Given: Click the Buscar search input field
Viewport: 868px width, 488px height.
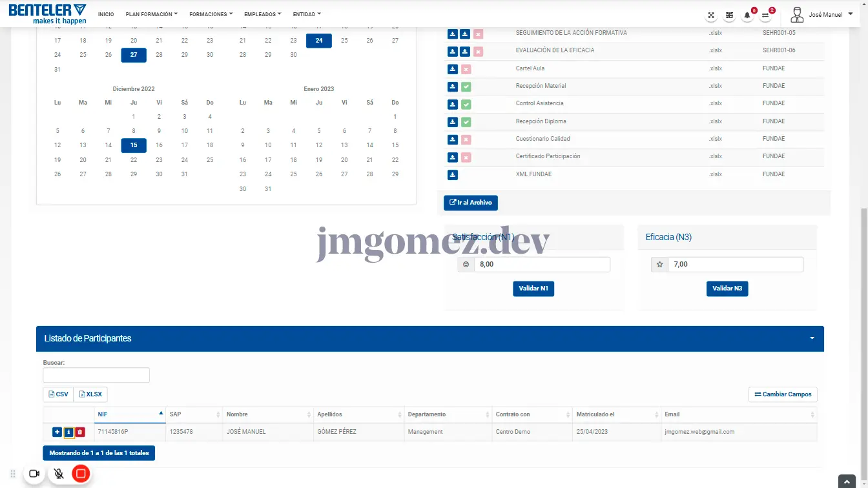Looking at the screenshot, I should [96, 375].
